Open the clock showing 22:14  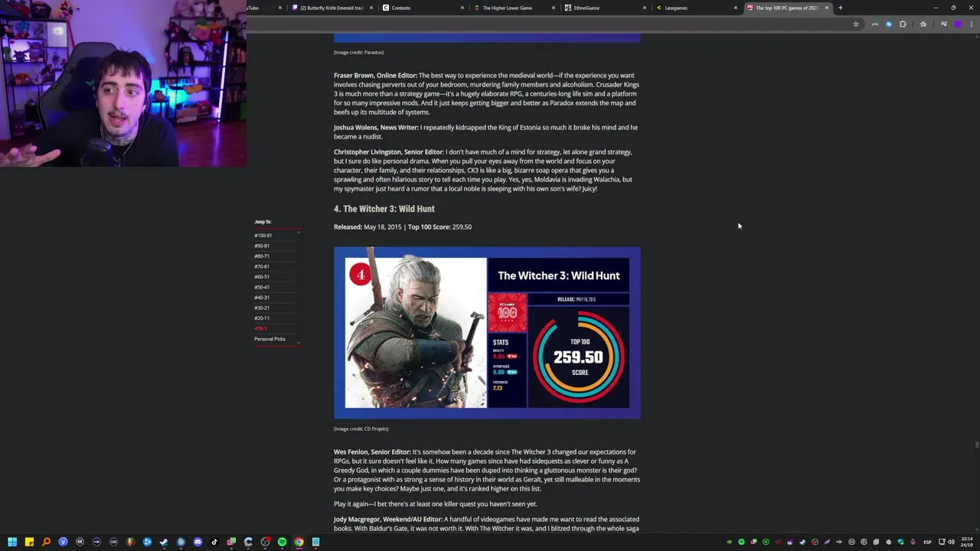tap(967, 542)
